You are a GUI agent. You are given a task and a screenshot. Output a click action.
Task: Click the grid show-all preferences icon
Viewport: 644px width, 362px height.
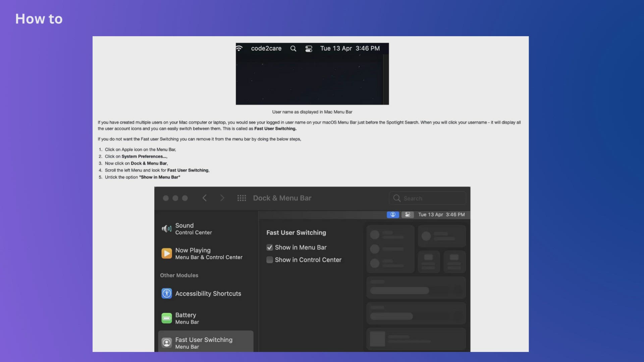[x=241, y=198]
